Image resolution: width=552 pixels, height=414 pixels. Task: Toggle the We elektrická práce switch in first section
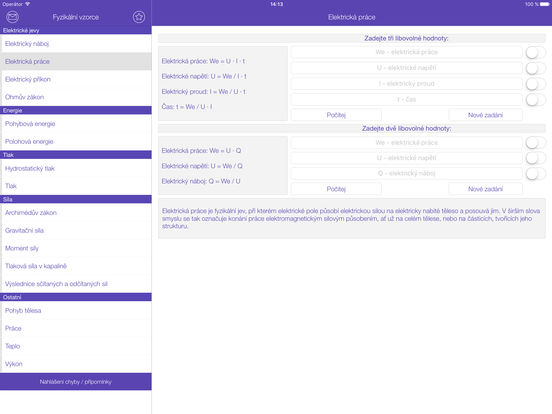pyautogui.click(x=535, y=52)
